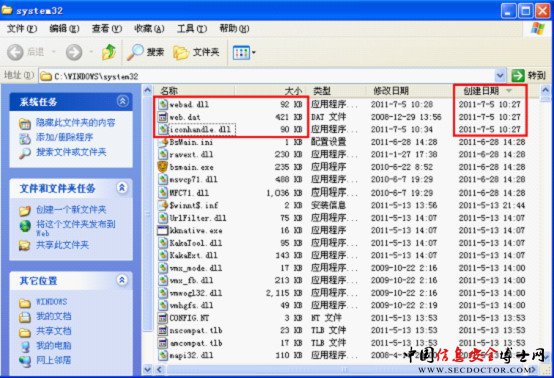Toggle the Folders (文件夹) pane button
554x378 pixels.
[x=196, y=52]
